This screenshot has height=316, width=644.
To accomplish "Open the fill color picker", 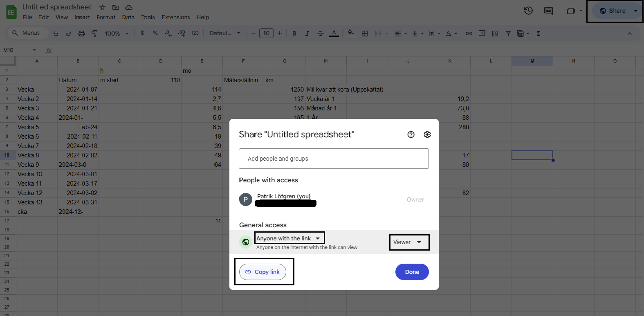I will (350, 33).
